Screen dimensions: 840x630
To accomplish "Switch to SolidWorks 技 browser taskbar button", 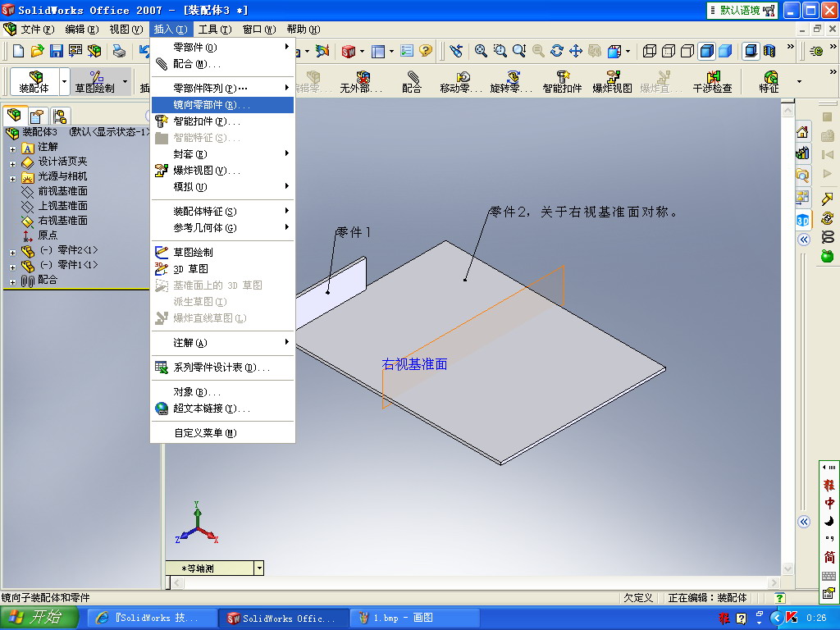I will pos(152,618).
